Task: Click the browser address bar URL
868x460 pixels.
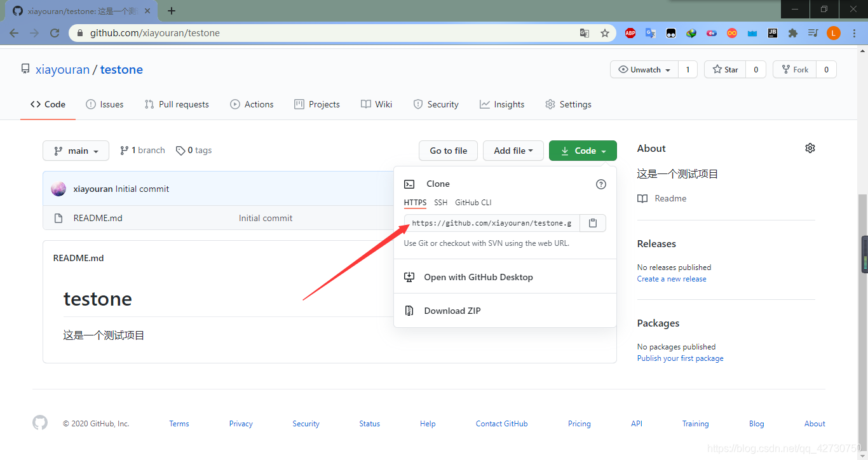Action: tap(155, 33)
